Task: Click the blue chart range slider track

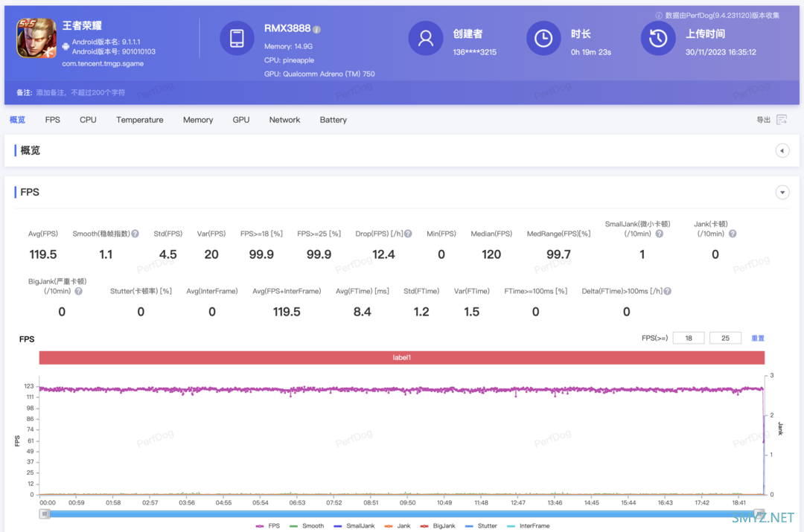Action: coord(401,513)
